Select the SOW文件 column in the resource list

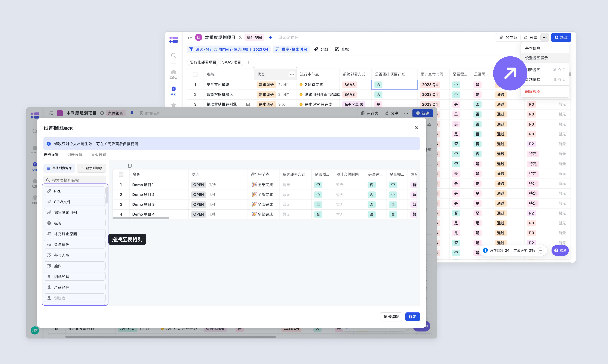click(x=75, y=202)
